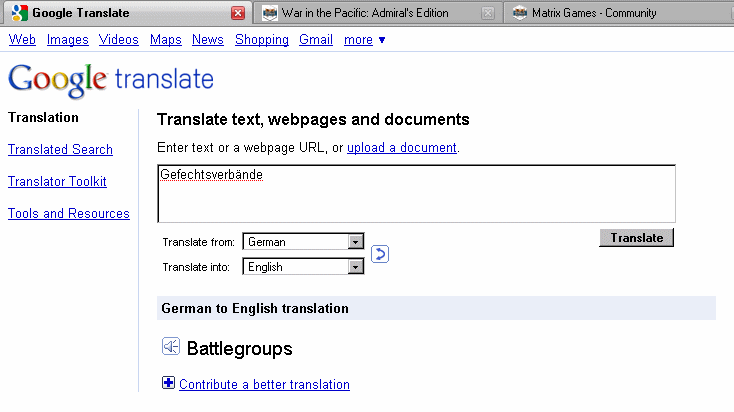Click the Google translate logo
Image resolution: width=734 pixels, height=412 pixels.
pyautogui.click(x=111, y=80)
